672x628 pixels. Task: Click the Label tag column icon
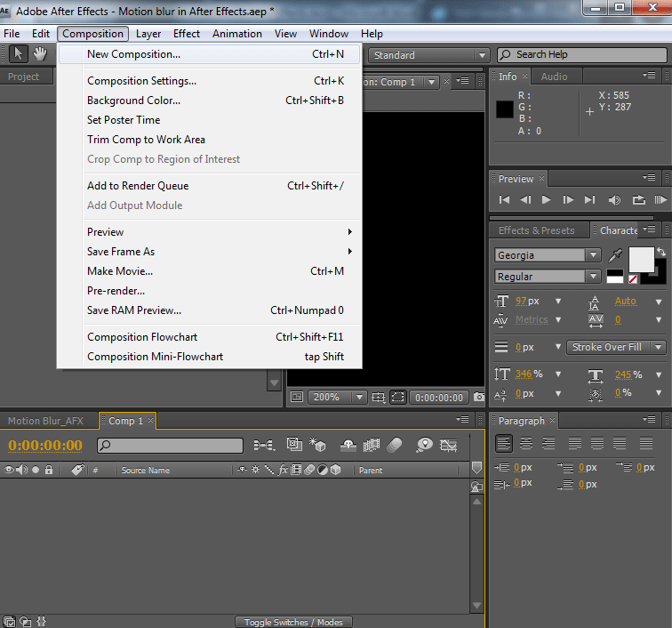(77, 470)
